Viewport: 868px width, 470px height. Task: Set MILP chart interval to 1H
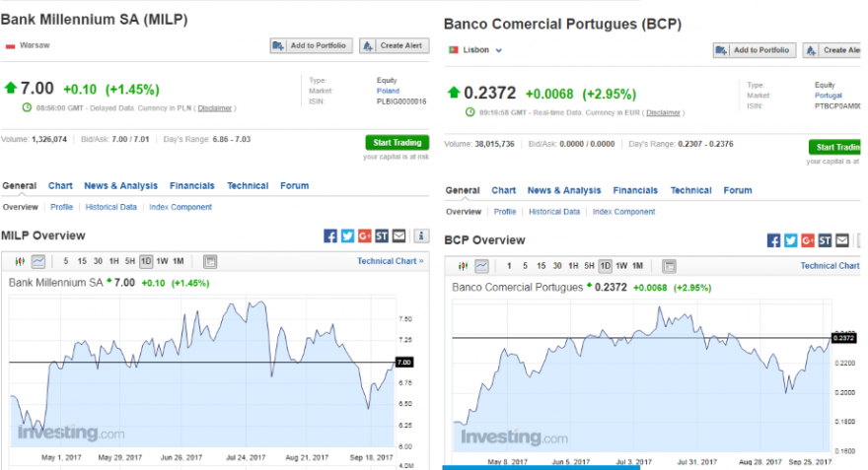(x=114, y=261)
